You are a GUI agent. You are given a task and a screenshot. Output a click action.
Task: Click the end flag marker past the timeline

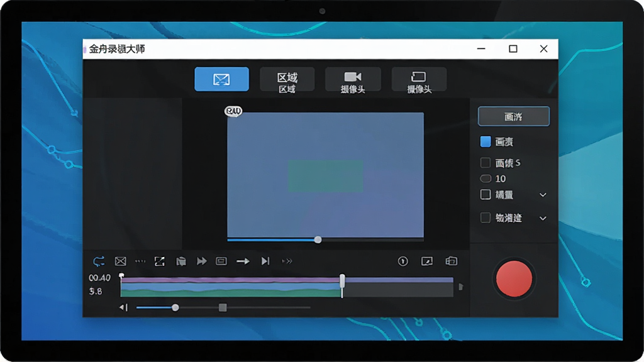(x=461, y=287)
